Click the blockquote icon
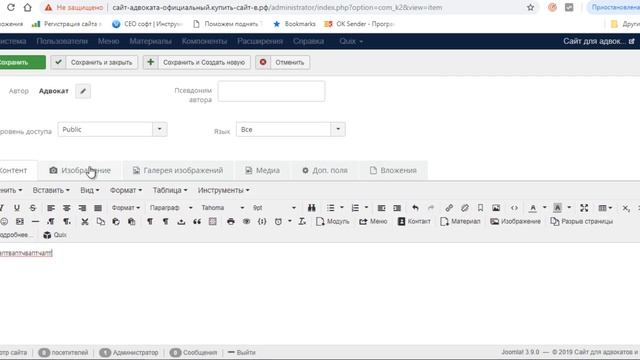The width and height of the screenshot is (640, 360). pos(197,221)
